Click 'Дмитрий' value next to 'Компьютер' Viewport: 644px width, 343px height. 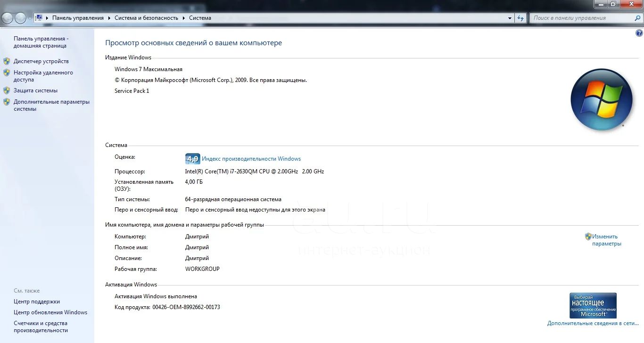pos(197,237)
